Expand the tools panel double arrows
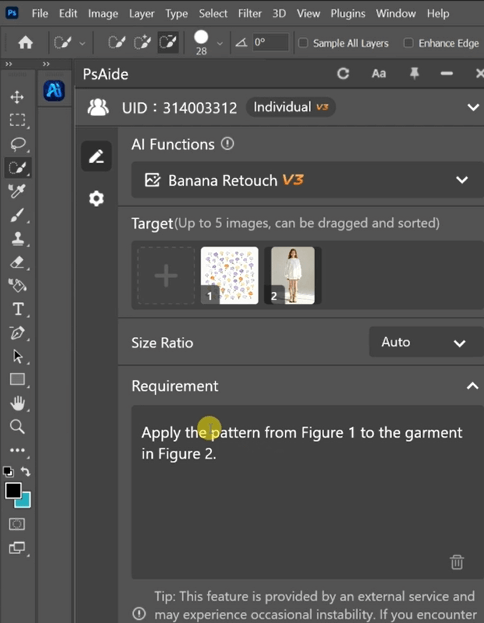 (8, 64)
